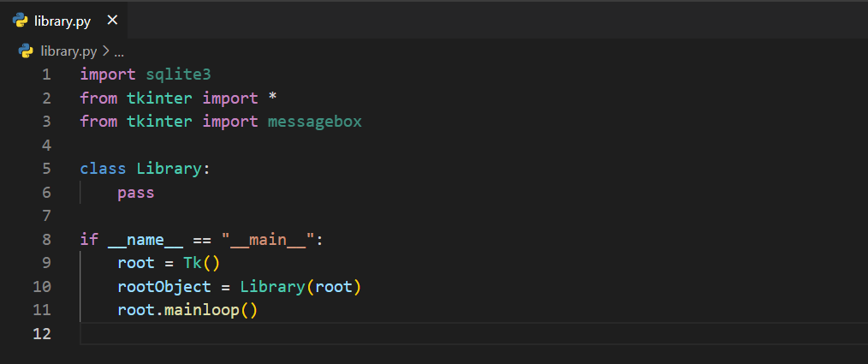Viewport: 868px width, 364px height.
Task: Click the Tk() call on line 9
Action: coord(201,263)
